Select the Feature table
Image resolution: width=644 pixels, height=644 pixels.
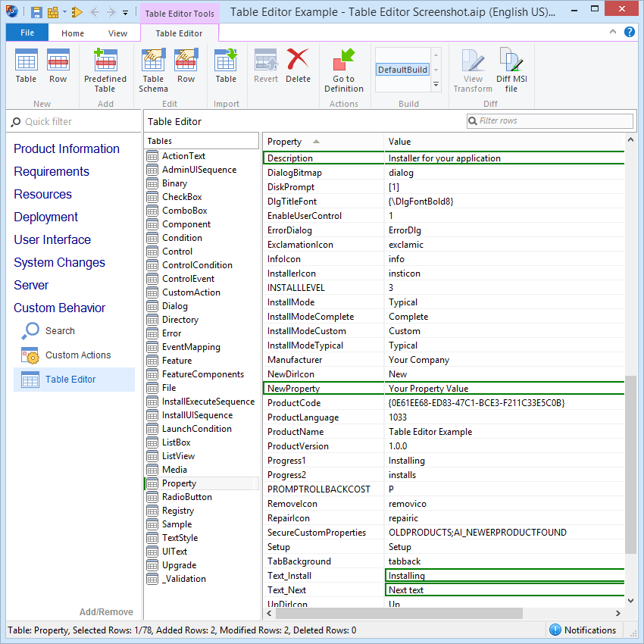coord(177,361)
